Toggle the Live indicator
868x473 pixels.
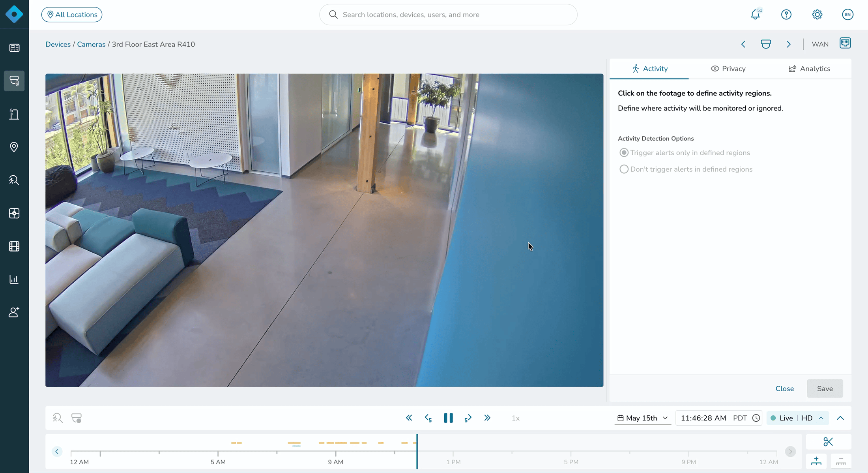(782, 418)
